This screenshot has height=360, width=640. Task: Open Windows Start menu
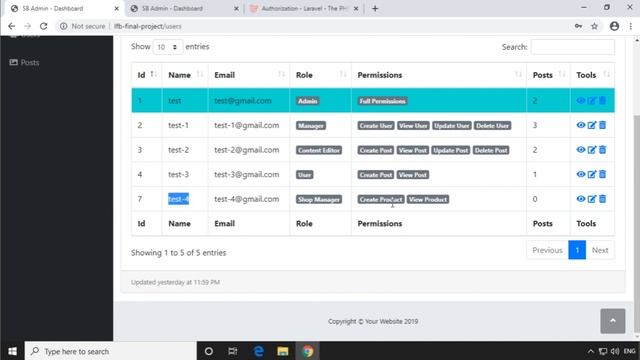tap(12, 351)
